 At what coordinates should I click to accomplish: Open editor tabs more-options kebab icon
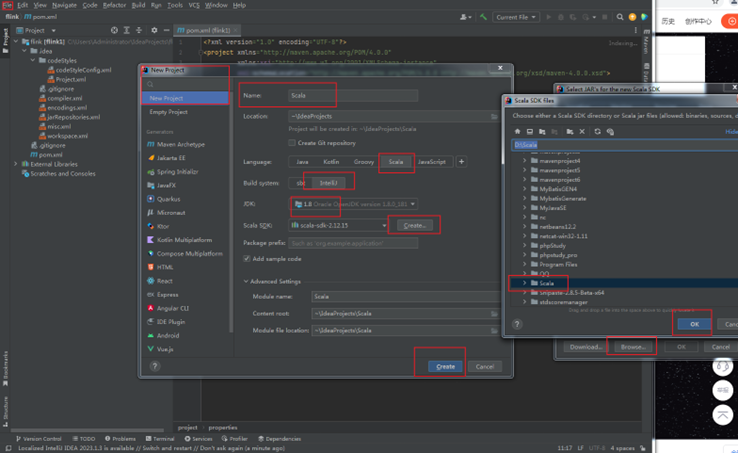[x=635, y=30]
